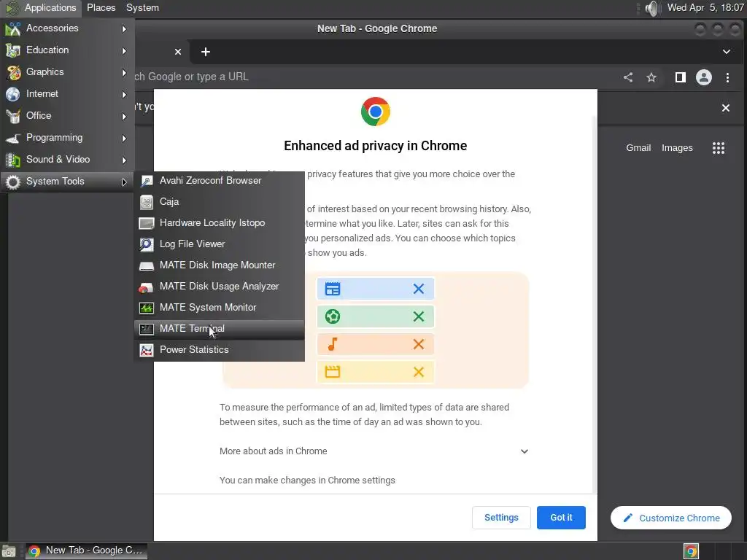Expand the Office submenu arrow
This screenshot has height=560, width=747.
point(124,116)
